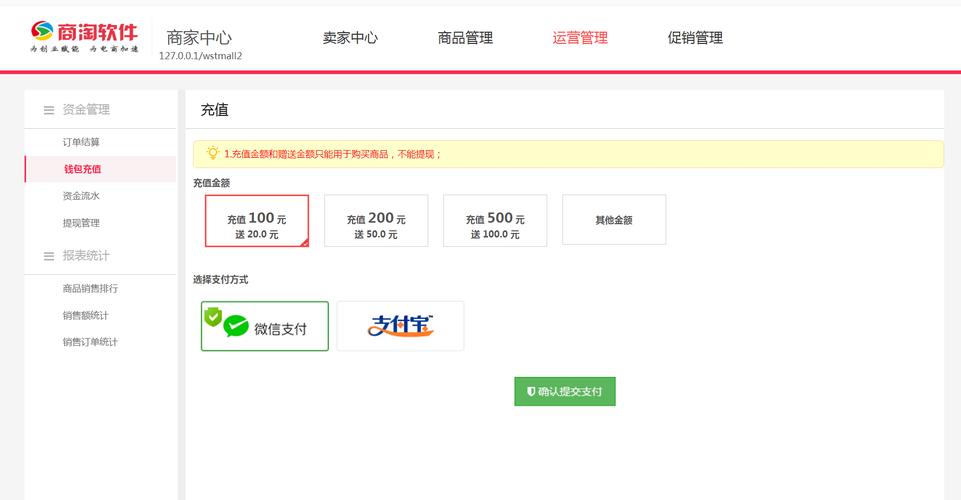Open 销售订单统计 report

90,342
